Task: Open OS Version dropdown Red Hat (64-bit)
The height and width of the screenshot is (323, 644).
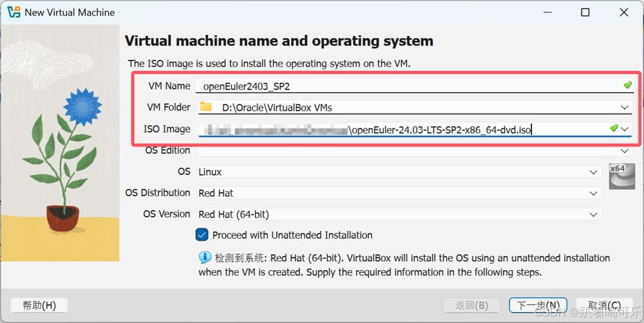Action: click(594, 214)
